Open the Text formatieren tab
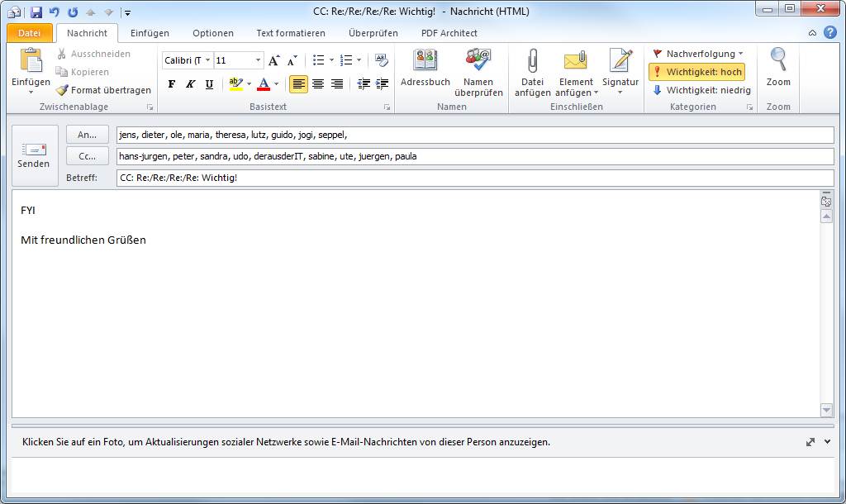 tap(290, 33)
